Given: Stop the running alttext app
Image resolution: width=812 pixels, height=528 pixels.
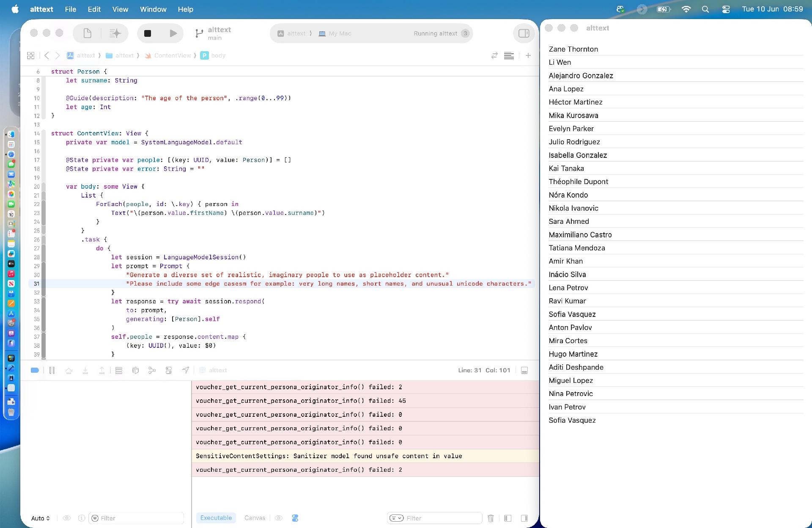Looking at the screenshot, I should tap(148, 33).
